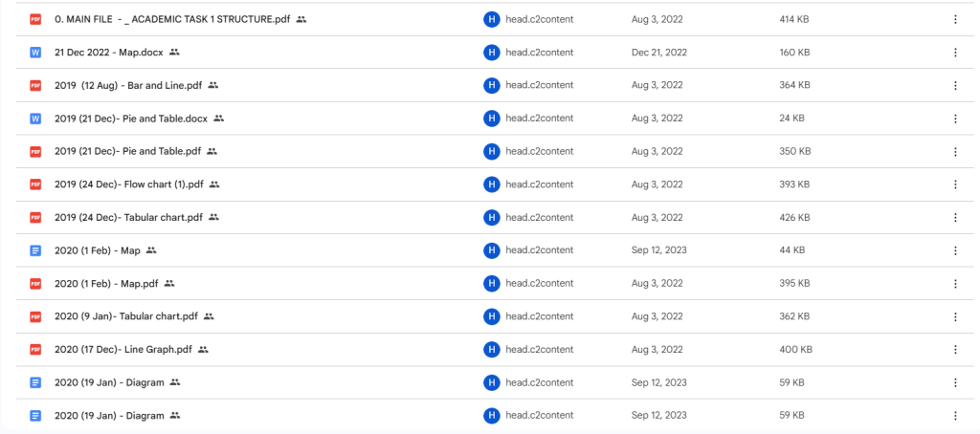This screenshot has height=434, width=980.
Task: Click shared people icon next to Bar and Line.pdf
Action: 213,85
